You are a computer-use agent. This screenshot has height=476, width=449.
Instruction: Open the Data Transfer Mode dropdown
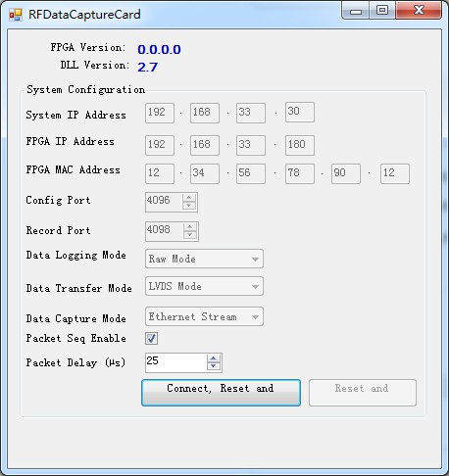pyautogui.click(x=204, y=286)
